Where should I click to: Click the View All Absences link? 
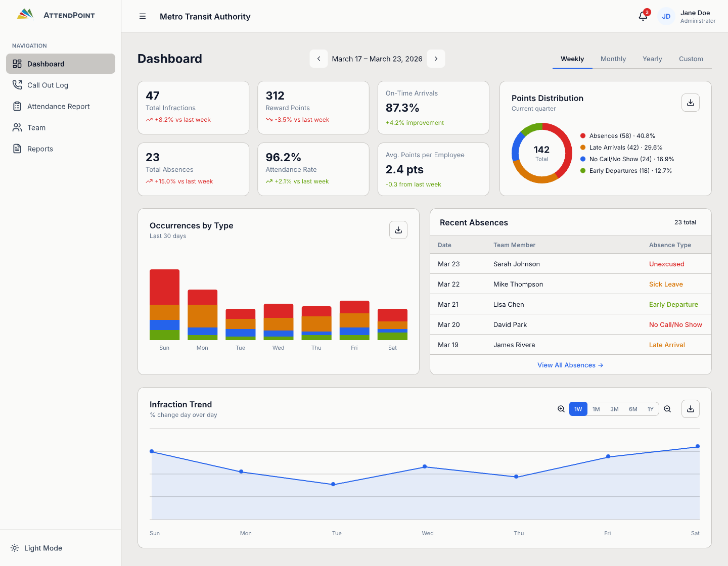point(570,365)
